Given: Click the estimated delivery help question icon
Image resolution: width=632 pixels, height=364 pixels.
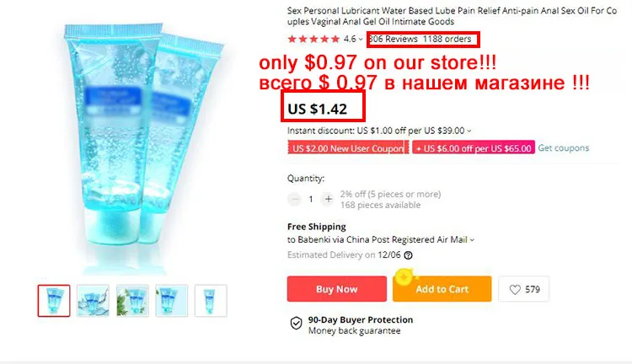Looking at the screenshot, I should [x=409, y=255].
